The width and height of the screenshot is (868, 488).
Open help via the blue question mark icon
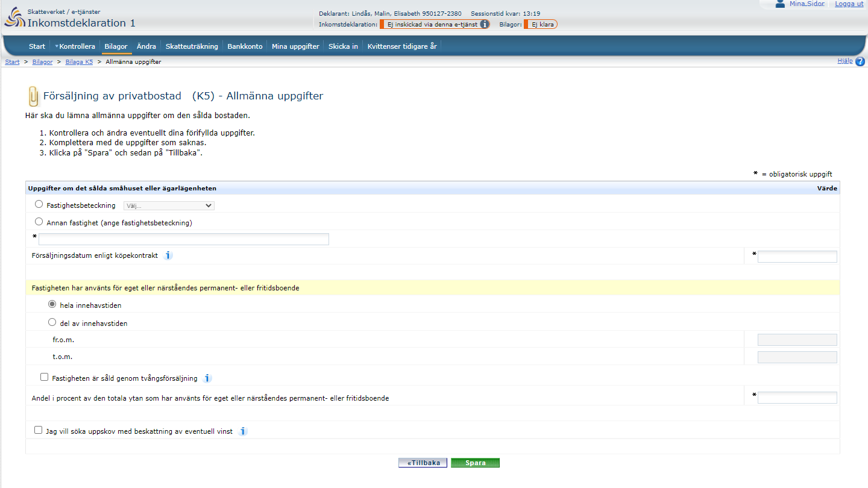pyautogui.click(x=860, y=61)
